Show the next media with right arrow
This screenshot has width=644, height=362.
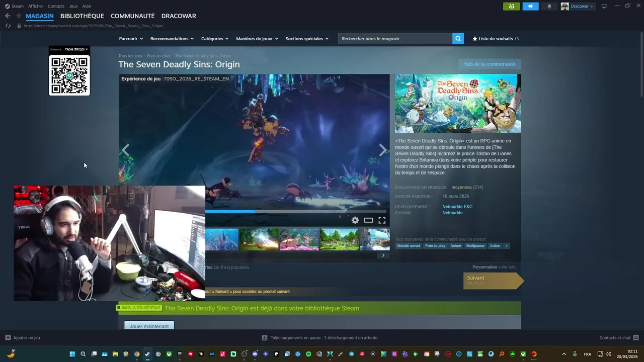click(x=383, y=150)
